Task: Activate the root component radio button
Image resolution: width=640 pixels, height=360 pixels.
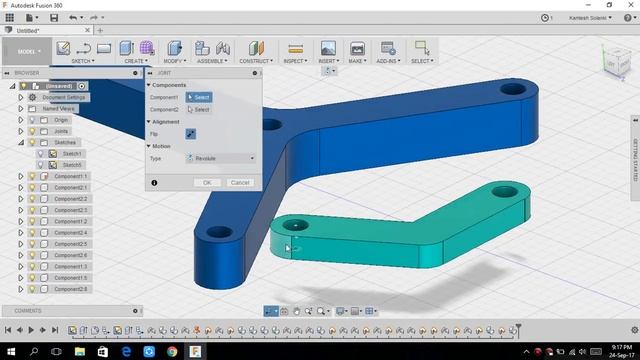Action: pos(82,86)
